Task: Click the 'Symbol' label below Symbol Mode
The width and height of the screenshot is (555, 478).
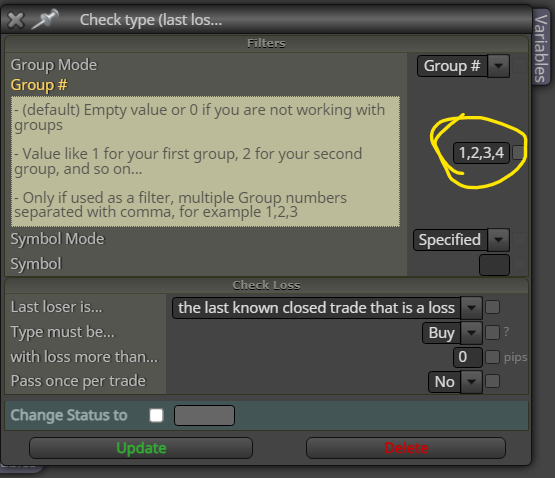Action: coord(36,264)
